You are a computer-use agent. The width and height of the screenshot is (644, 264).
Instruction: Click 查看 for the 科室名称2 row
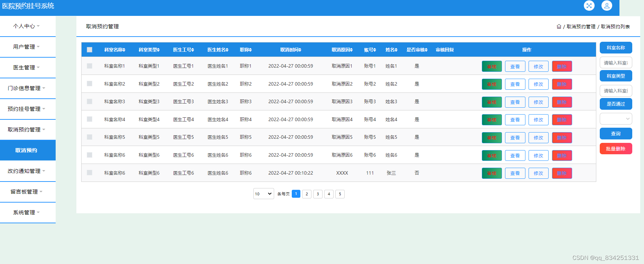click(515, 84)
